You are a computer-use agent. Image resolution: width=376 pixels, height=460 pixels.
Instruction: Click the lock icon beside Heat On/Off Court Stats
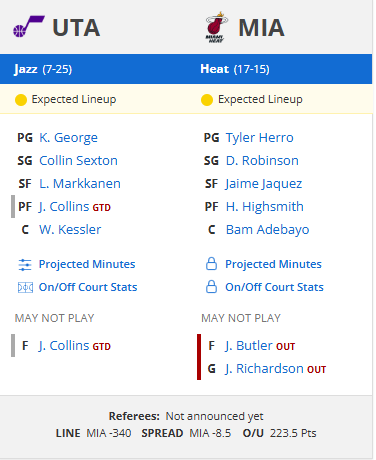(211, 287)
